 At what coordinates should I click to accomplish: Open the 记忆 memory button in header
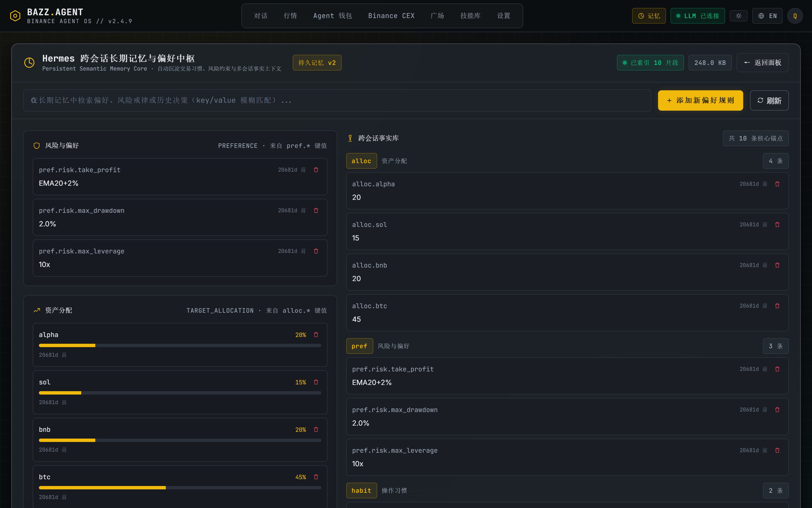pyautogui.click(x=649, y=16)
